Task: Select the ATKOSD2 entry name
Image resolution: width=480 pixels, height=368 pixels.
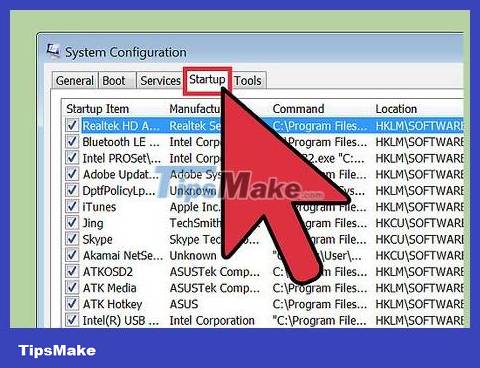Action: tap(107, 272)
